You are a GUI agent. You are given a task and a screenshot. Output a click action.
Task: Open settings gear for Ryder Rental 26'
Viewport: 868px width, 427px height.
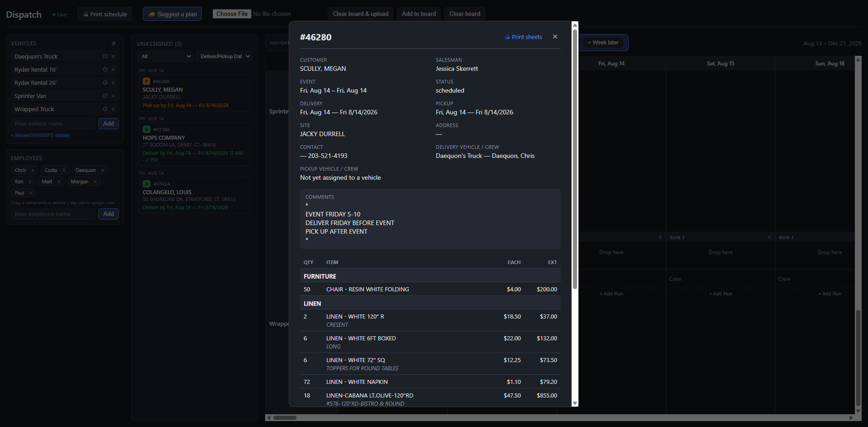105,83
